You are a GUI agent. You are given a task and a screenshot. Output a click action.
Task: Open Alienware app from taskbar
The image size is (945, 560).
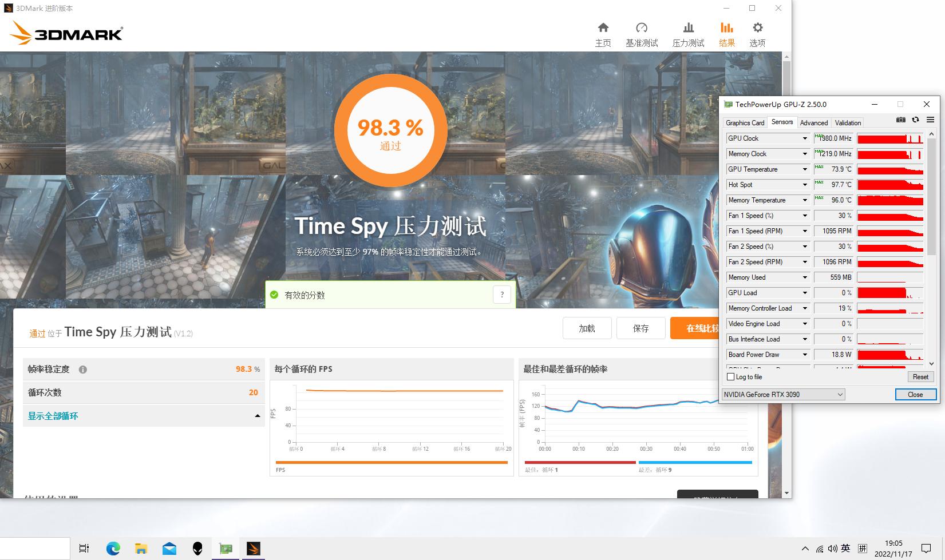tap(197, 549)
